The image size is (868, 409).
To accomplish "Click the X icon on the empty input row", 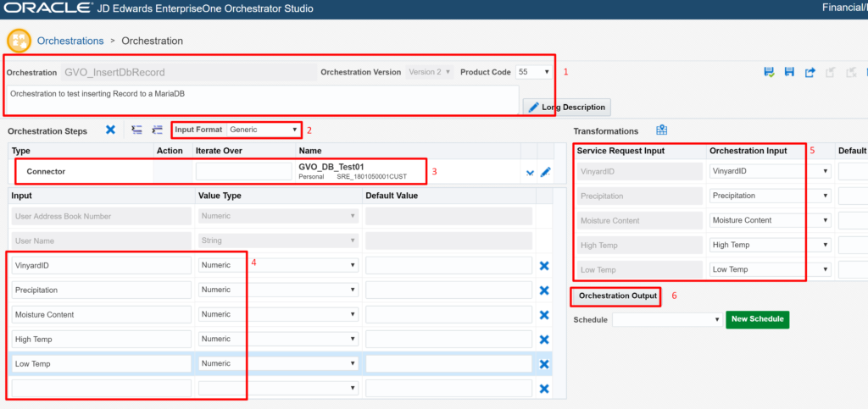I will 544,389.
